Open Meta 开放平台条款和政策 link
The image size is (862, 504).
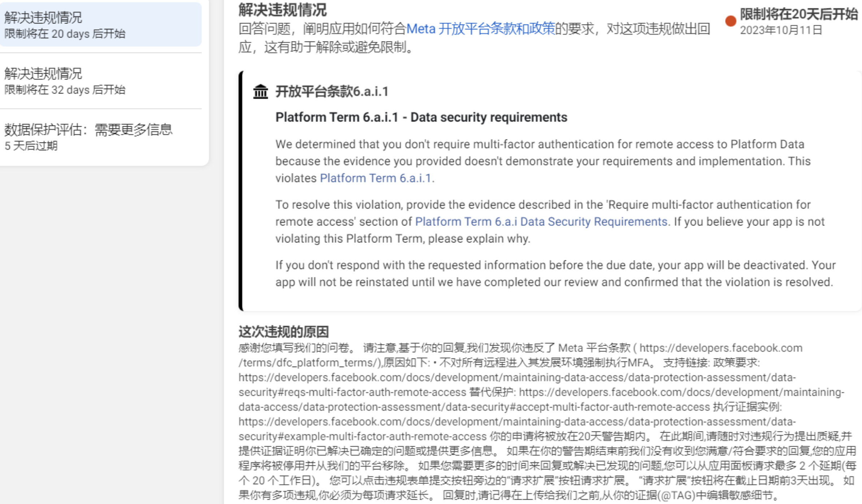click(x=480, y=29)
